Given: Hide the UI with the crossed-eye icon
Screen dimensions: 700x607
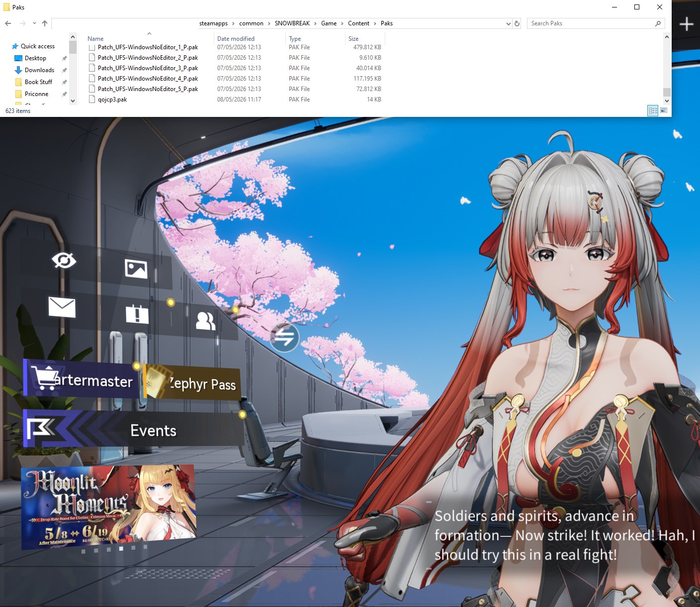Looking at the screenshot, I should coord(64,260).
